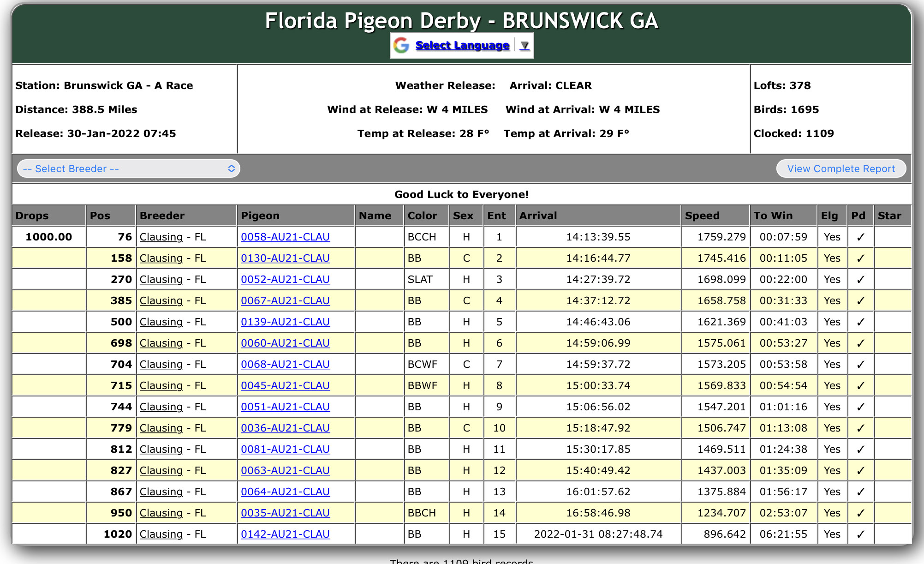Screen dimensions: 924x564
Task: Click the Google logo icon
Action: point(401,45)
